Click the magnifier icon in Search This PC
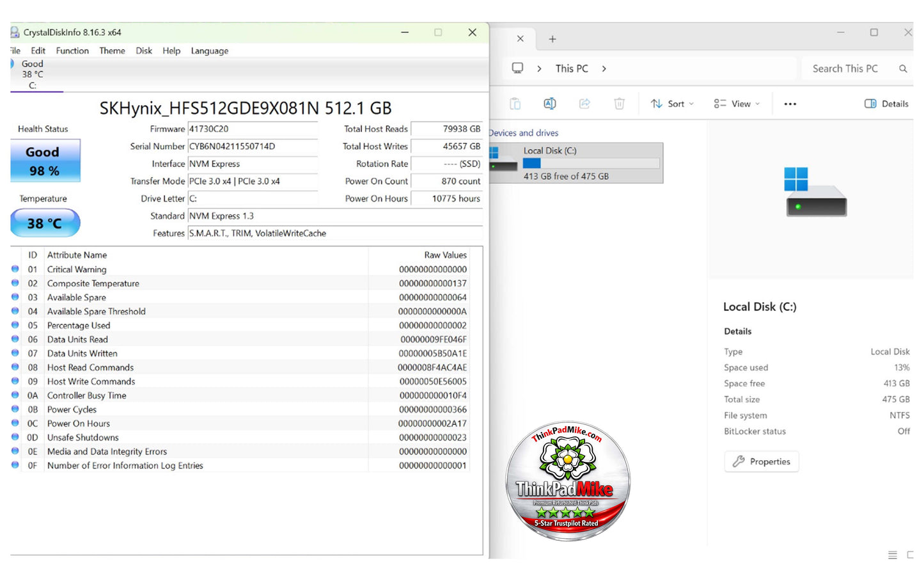This screenshot has width=924, height=581. pos(903,68)
